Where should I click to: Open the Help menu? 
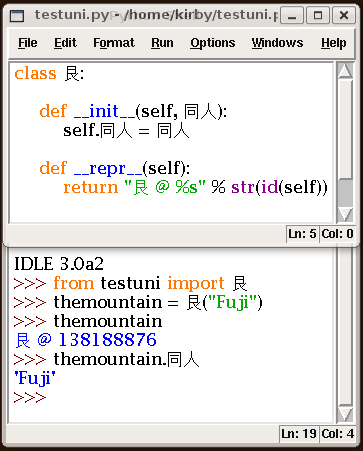coord(334,43)
